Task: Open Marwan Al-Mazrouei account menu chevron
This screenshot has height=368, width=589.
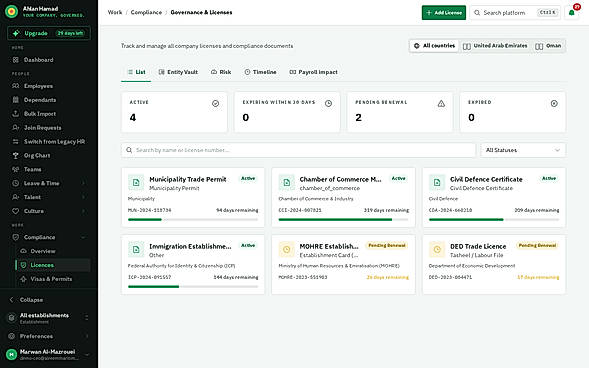Action: pos(87,354)
